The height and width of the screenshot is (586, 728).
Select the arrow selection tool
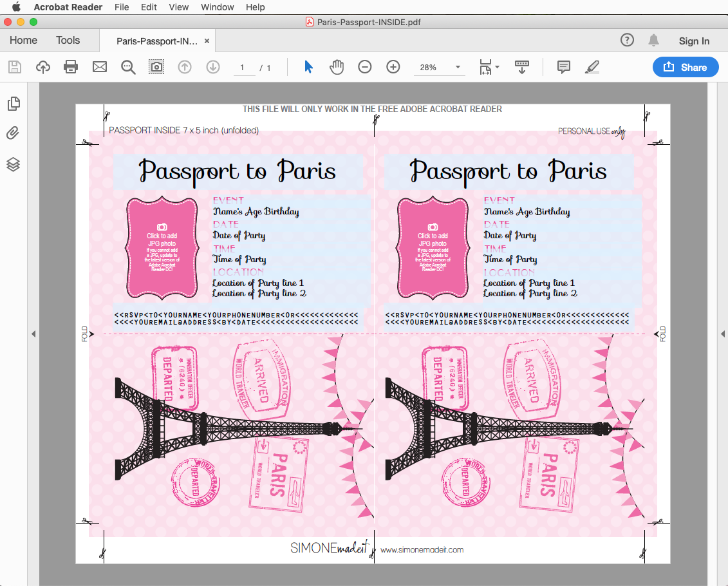point(308,66)
